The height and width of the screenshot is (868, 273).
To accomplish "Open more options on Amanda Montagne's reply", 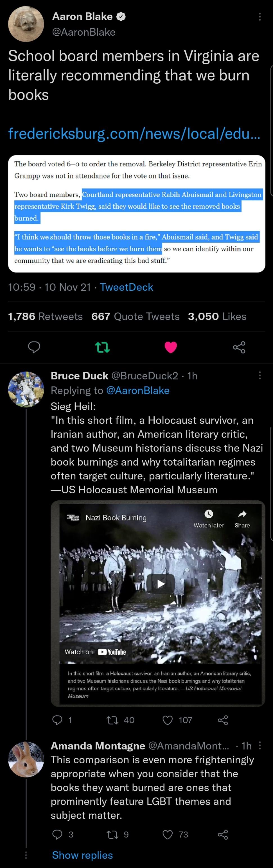I will (260, 745).
